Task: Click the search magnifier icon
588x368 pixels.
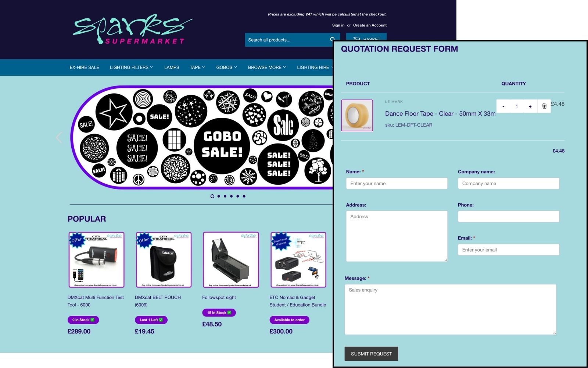Action: pyautogui.click(x=332, y=39)
